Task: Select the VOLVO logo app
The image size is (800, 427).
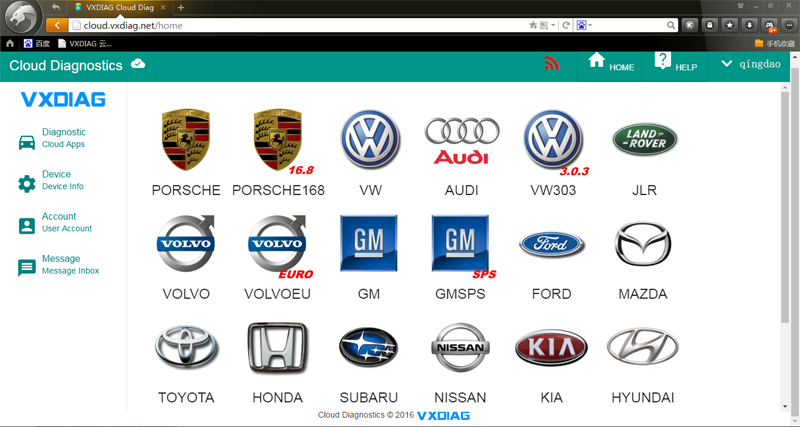Action: 186,243
